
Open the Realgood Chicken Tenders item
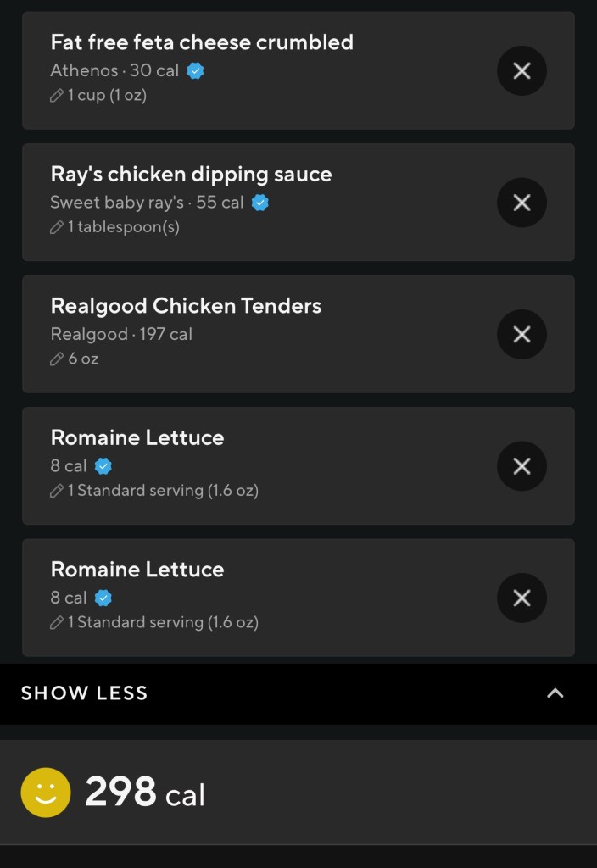pos(186,306)
